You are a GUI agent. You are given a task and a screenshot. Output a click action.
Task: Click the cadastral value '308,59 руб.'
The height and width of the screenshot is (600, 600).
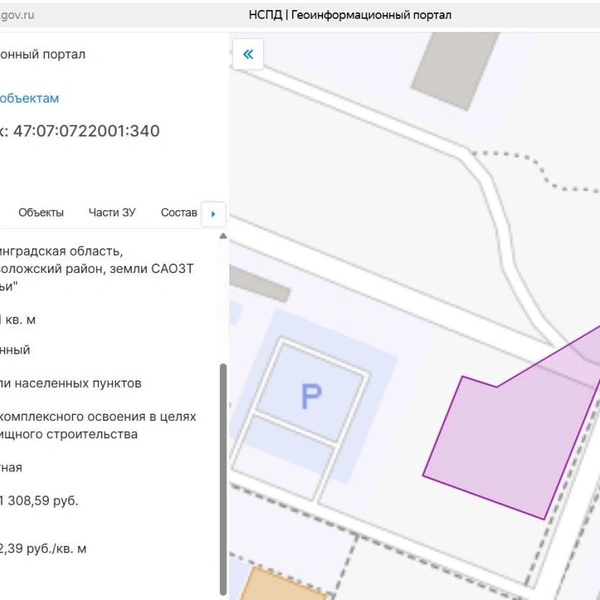pyautogui.click(x=43, y=501)
